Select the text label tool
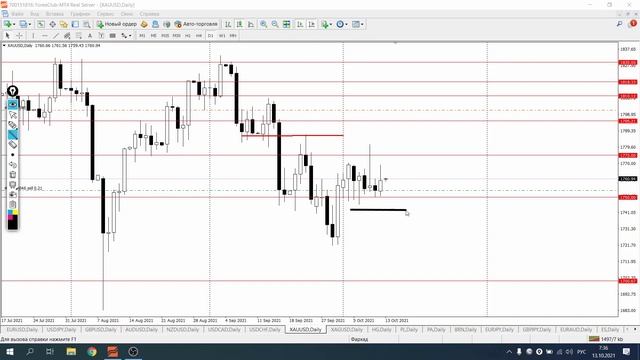This screenshot has width=640, height=360. [101, 36]
